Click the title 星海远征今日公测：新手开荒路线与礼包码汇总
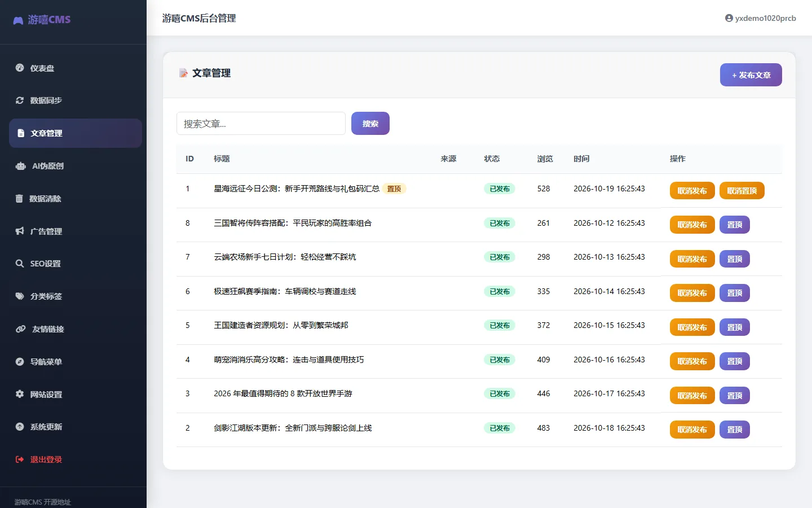Image resolution: width=812 pixels, height=508 pixels. click(x=297, y=189)
